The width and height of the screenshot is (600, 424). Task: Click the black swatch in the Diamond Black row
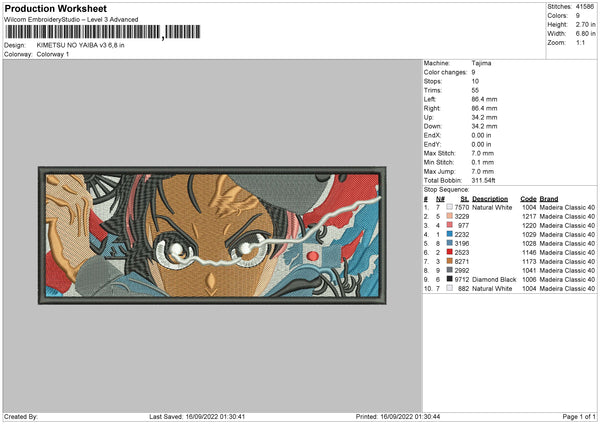coord(449,279)
